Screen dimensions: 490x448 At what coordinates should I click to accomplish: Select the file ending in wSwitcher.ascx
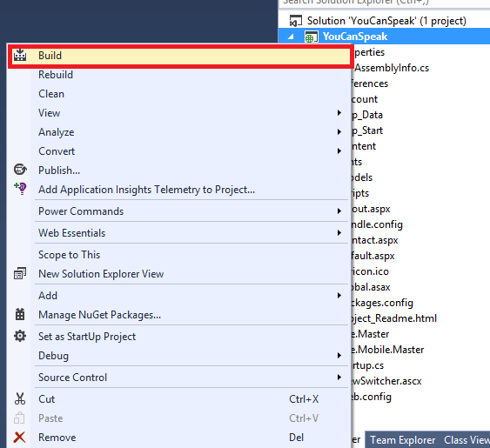click(387, 381)
